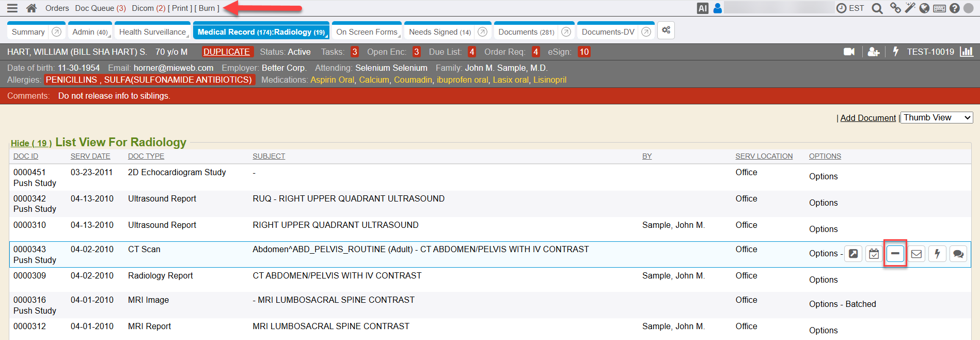Viewport: 980px width, 340px height.
Task: Expand the Admin tab dropdown corner
Action: point(110,36)
